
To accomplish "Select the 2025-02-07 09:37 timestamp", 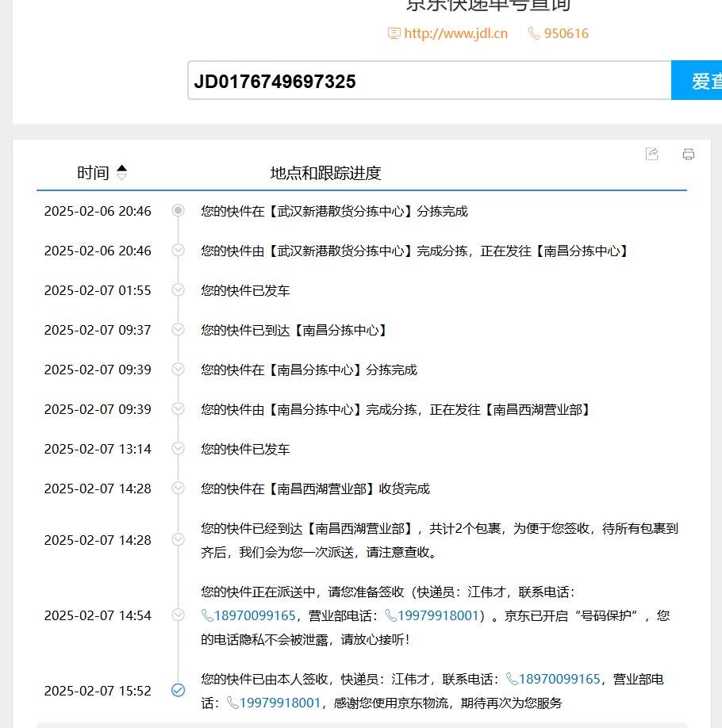I will 98,330.
